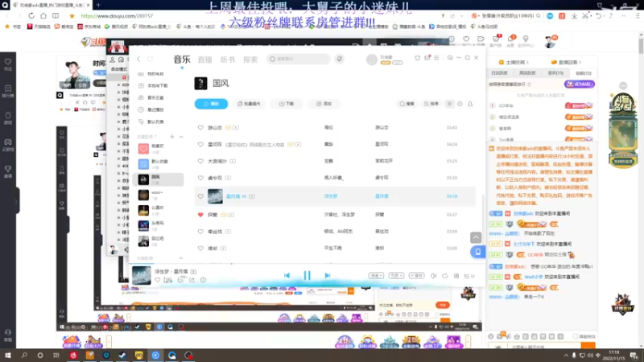This screenshot has width=644, height=362.
Task: Open the Windows Start menu
Action: click(x=7, y=356)
